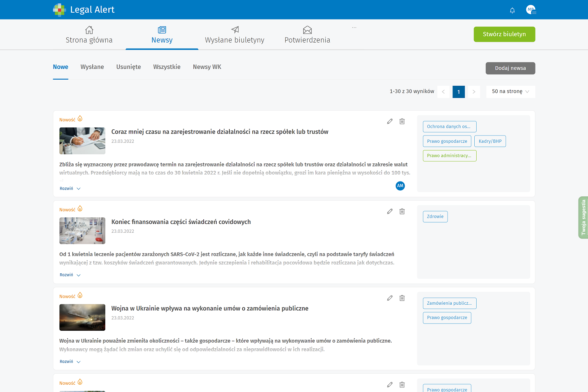Click the Zdrowie category tag
The width and height of the screenshot is (588, 392).
coord(435,217)
